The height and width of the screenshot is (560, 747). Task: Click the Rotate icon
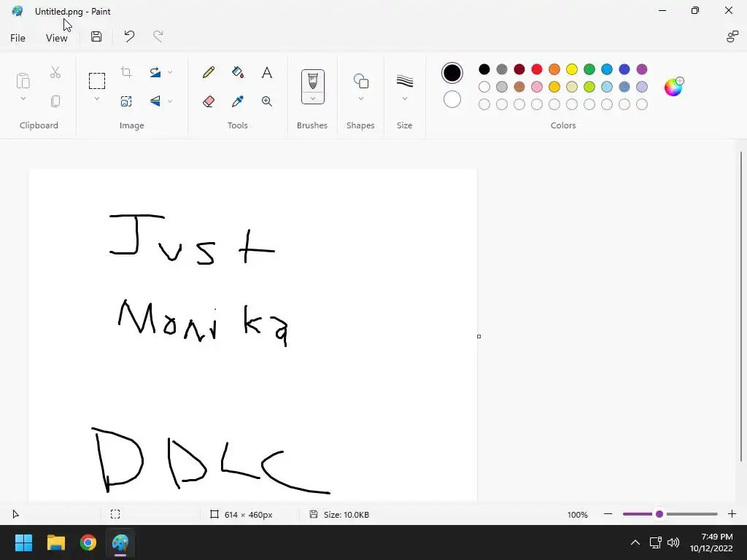pos(155,72)
